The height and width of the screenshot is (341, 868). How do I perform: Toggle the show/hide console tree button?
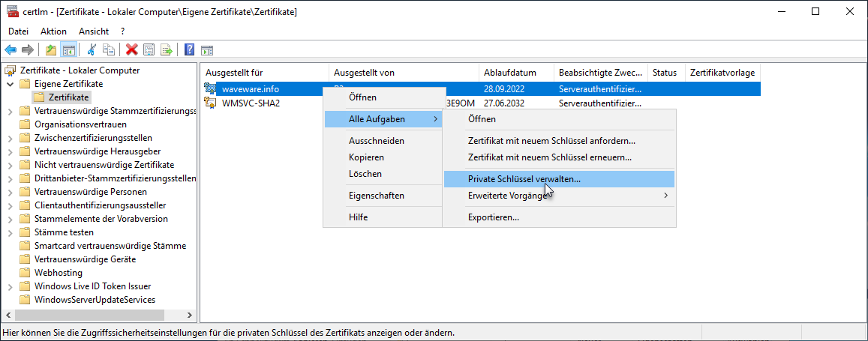68,50
